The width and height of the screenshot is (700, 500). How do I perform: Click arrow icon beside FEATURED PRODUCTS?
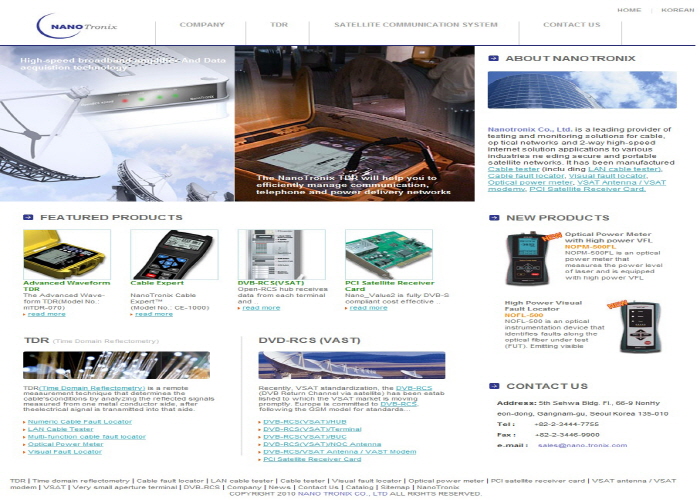[x=28, y=217]
